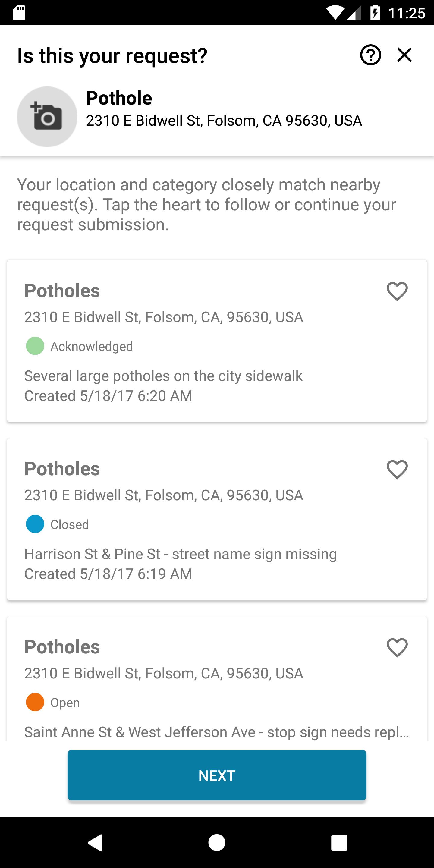Tap the Android home navigation button

click(217, 842)
